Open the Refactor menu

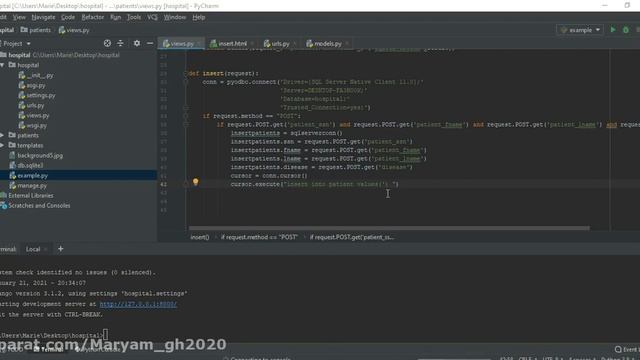93,17
